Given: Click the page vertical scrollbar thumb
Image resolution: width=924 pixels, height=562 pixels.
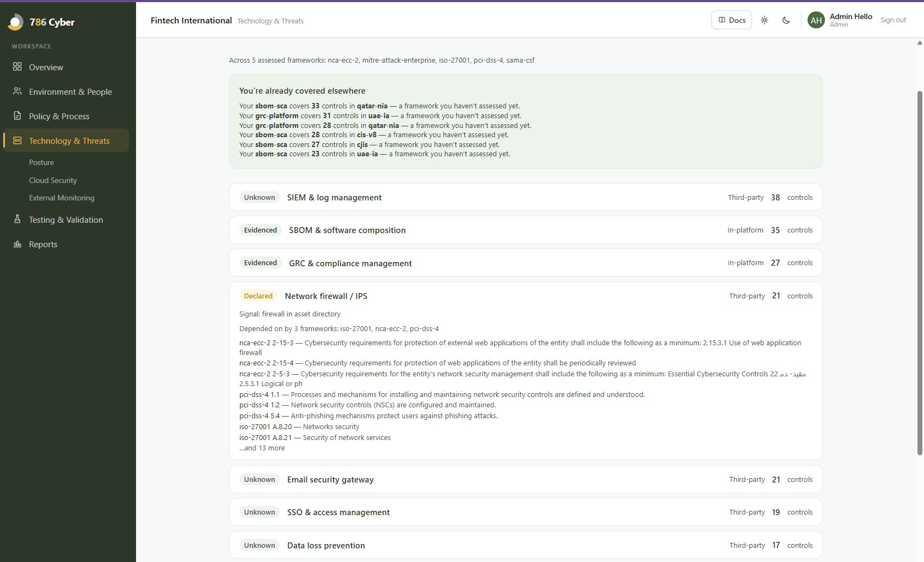Looking at the screenshot, I should point(920,272).
